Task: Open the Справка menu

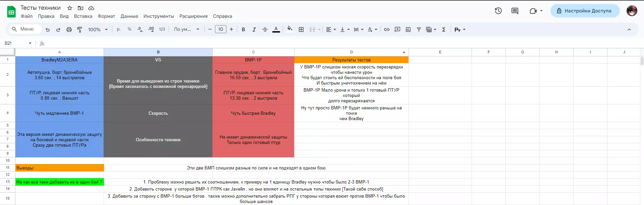Action: point(222,16)
